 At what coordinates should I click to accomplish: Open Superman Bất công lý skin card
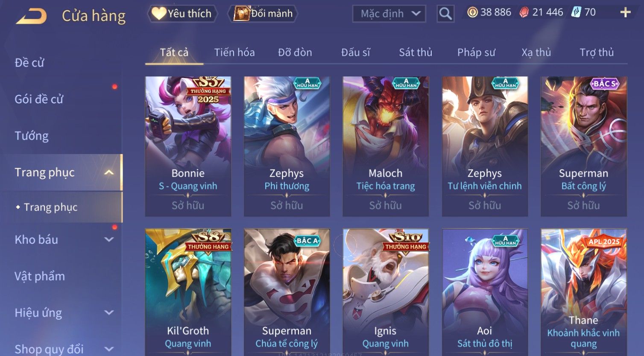[x=583, y=146]
